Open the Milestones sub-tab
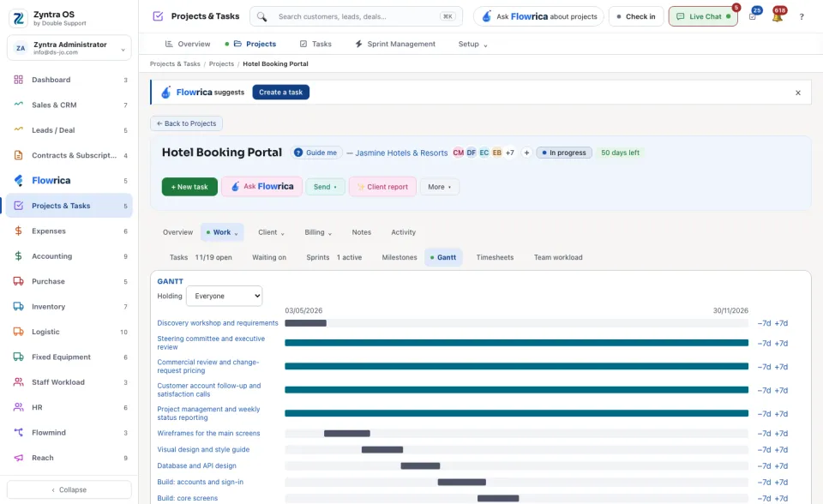Image resolution: width=823 pixels, height=504 pixels. [x=399, y=258]
